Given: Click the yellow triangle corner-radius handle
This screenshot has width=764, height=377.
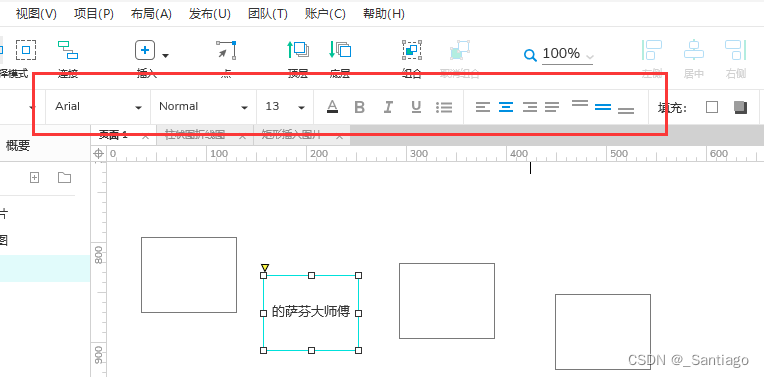Looking at the screenshot, I should [265, 267].
